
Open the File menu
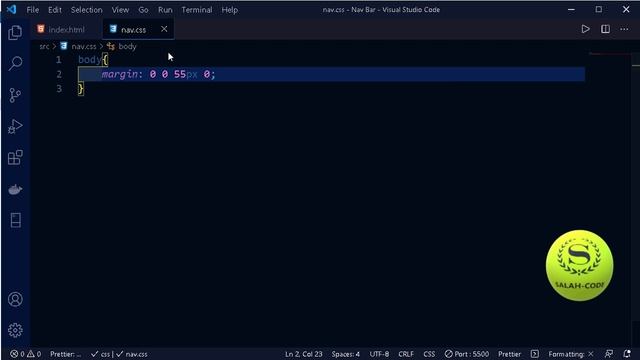pos(33,10)
